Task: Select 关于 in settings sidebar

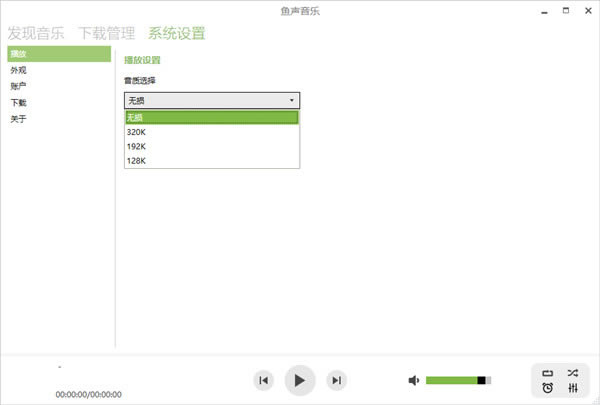Action: click(x=59, y=119)
